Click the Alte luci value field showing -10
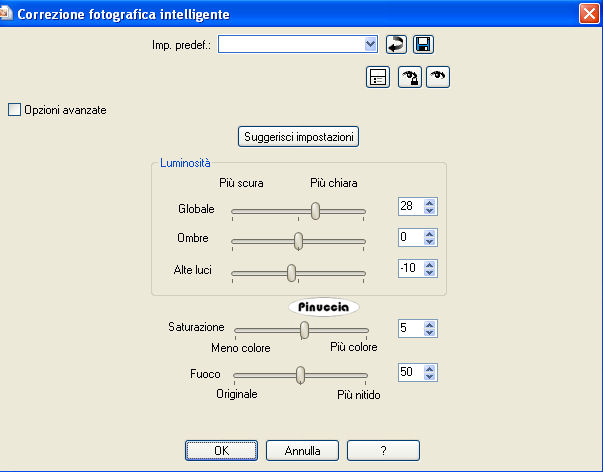 point(411,268)
